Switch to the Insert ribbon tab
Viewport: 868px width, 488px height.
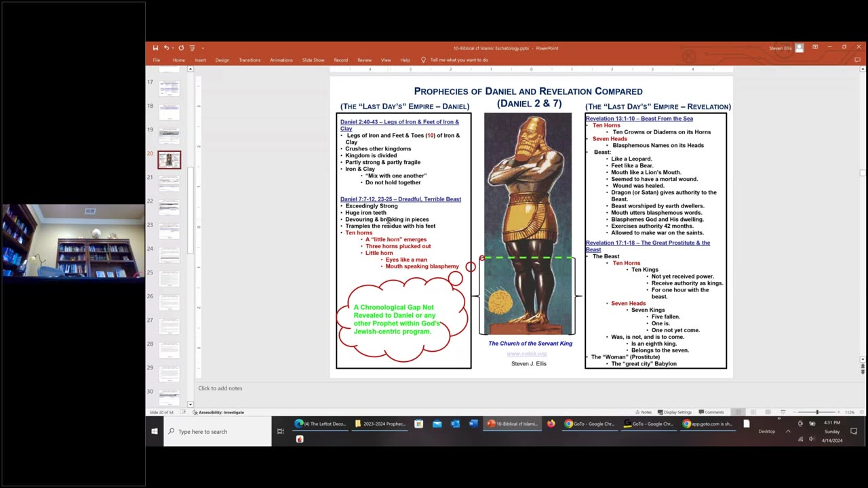(x=200, y=60)
